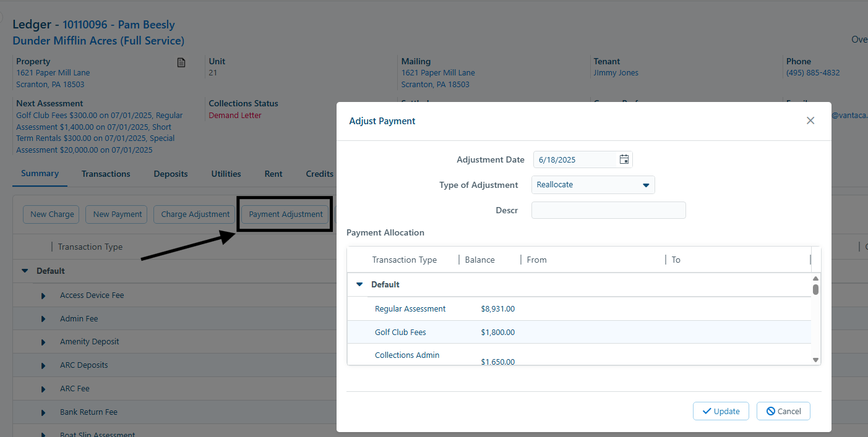868x437 pixels.
Task: Open the Deposits tab
Action: coord(170,174)
